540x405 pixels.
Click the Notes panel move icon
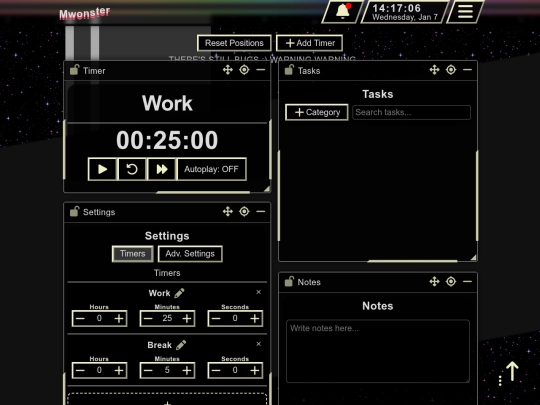point(434,282)
